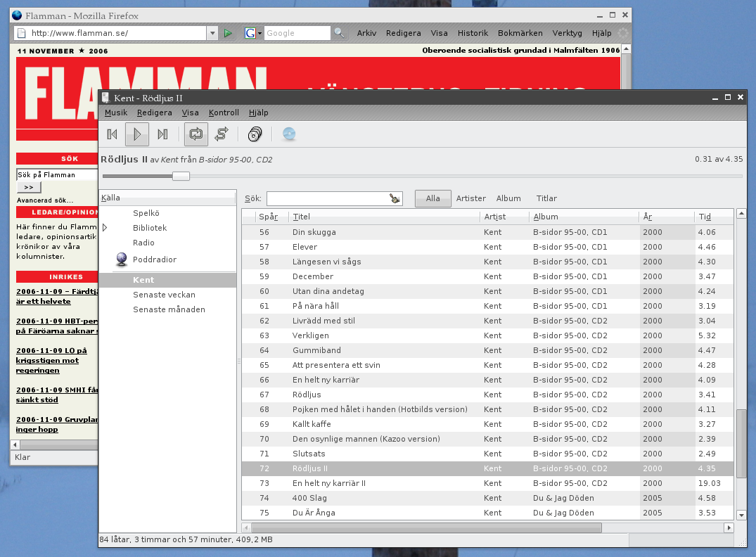756x557 pixels.
Task: Clear search with broom icon
Action: tap(395, 198)
